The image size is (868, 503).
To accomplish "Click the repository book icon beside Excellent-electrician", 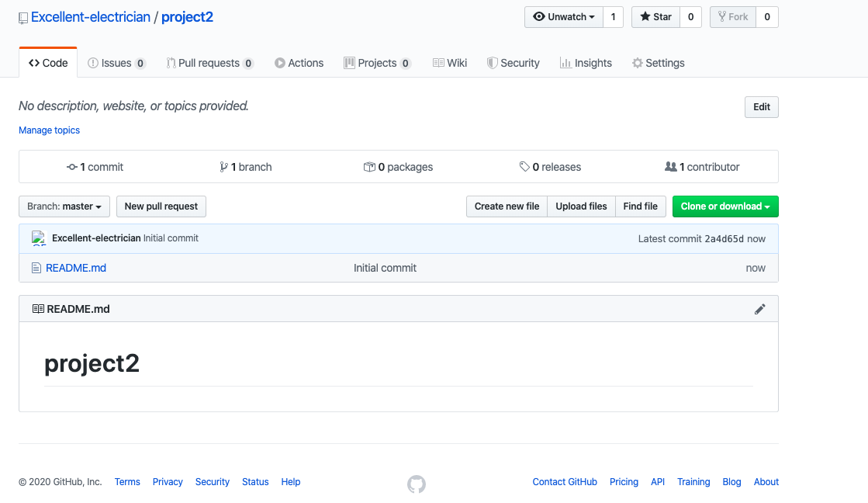I will pos(23,19).
